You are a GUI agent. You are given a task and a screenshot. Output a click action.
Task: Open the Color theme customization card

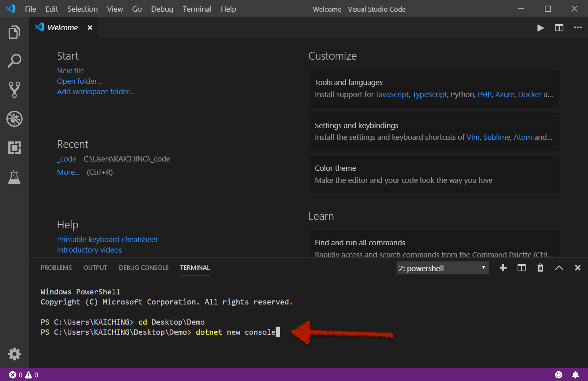pos(434,174)
